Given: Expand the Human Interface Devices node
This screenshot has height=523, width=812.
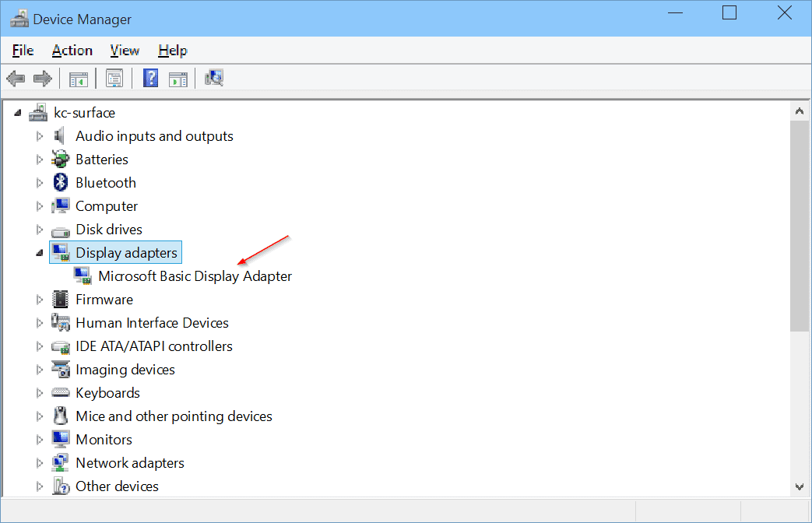Looking at the screenshot, I should coord(40,323).
